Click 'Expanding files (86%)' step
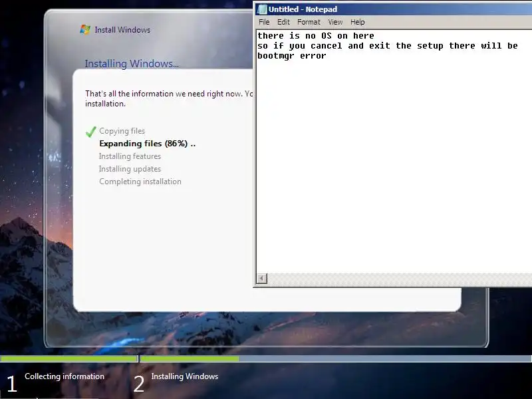The width and height of the screenshot is (532, 399). point(147,144)
